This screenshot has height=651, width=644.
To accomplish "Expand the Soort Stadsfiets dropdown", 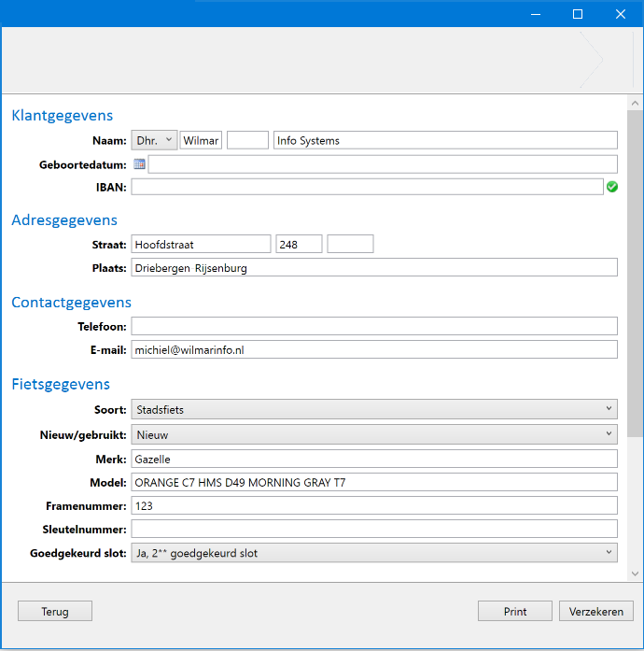I will [x=374, y=409].
